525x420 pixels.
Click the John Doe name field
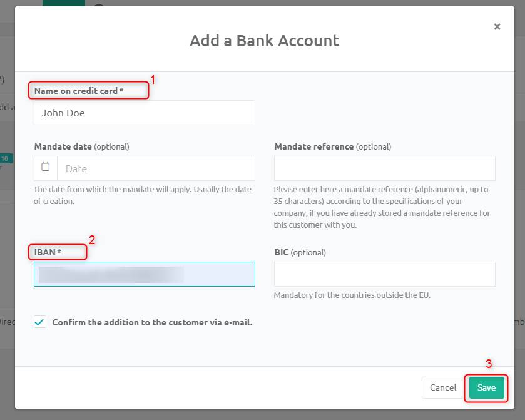point(145,113)
